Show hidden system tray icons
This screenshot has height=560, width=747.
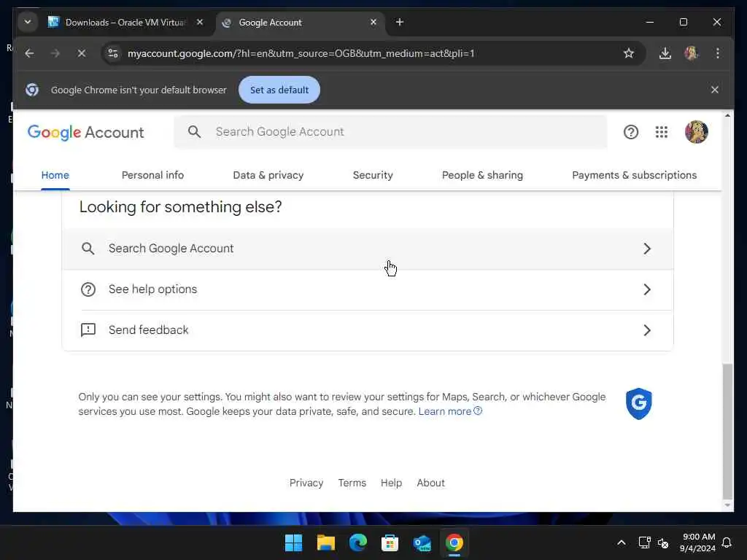(622, 542)
